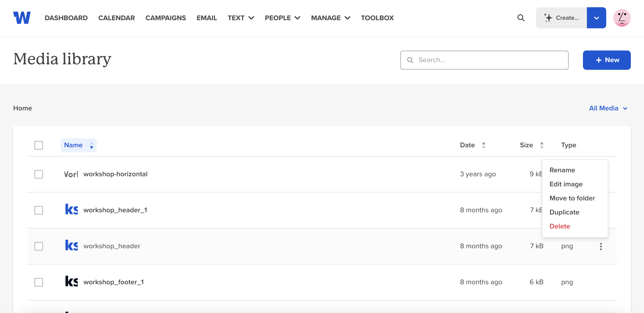Sort the list by Size column
644x313 pixels.
click(x=532, y=145)
